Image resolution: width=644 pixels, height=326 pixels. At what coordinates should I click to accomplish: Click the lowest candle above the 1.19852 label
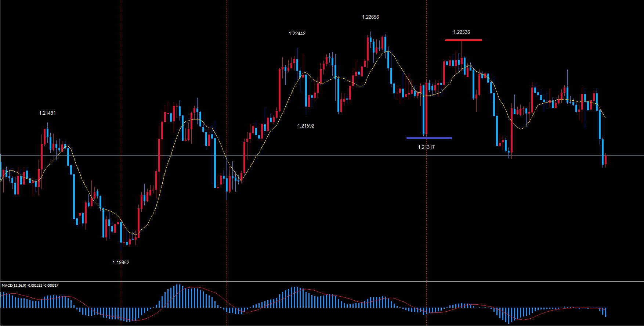(x=121, y=232)
